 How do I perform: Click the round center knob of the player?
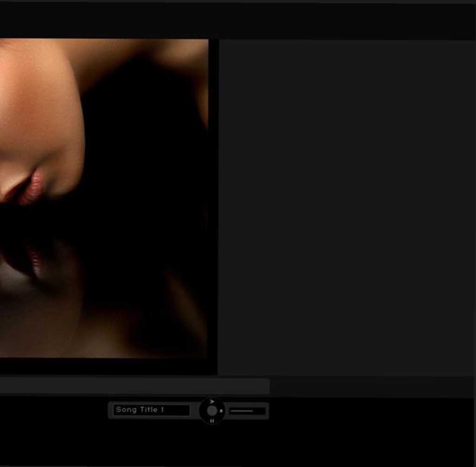pyautogui.click(x=212, y=411)
